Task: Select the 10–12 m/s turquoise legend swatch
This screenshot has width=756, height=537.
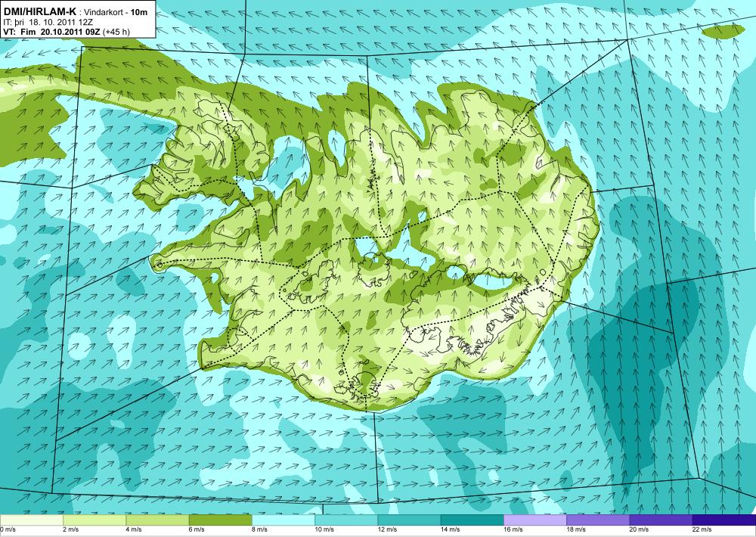Action: tap(346, 520)
